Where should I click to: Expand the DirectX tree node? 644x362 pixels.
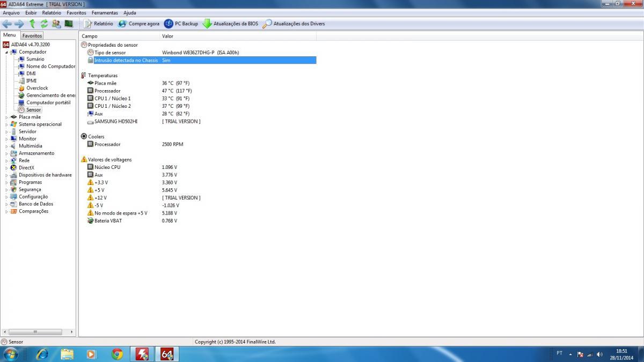[7, 168]
